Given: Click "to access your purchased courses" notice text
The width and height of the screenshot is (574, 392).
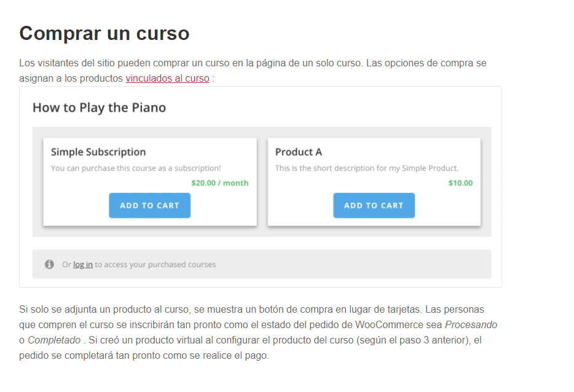Looking at the screenshot, I should click(155, 264).
